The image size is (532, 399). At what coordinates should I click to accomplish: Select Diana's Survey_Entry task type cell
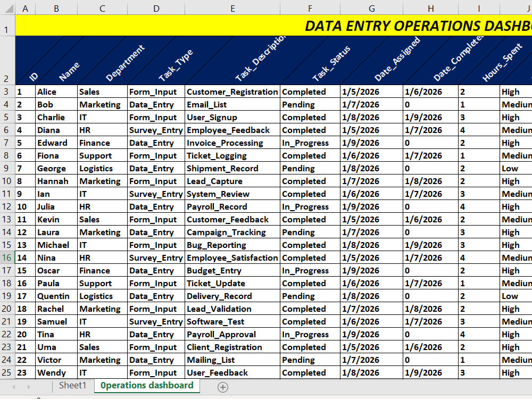pyautogui.click(x=156, y=130)
